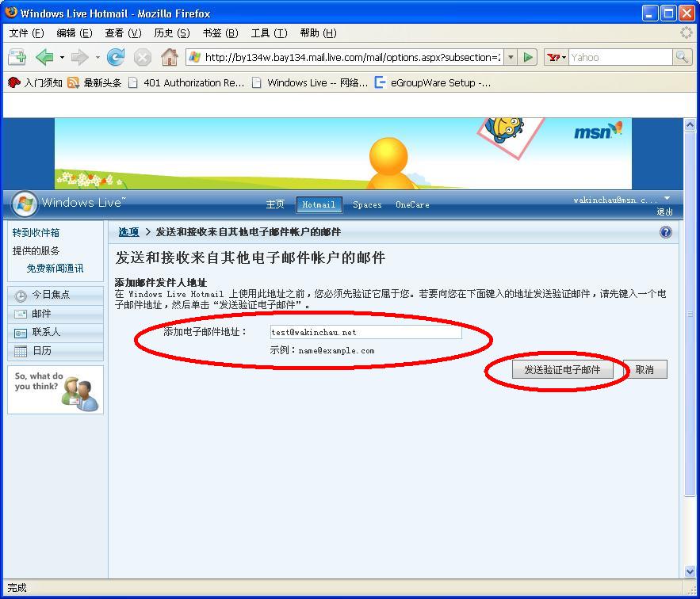Click the 'So, what do you think?' feedback image
Image resolution: width=700 pixels, height=599 pixels.
point(55,390)
